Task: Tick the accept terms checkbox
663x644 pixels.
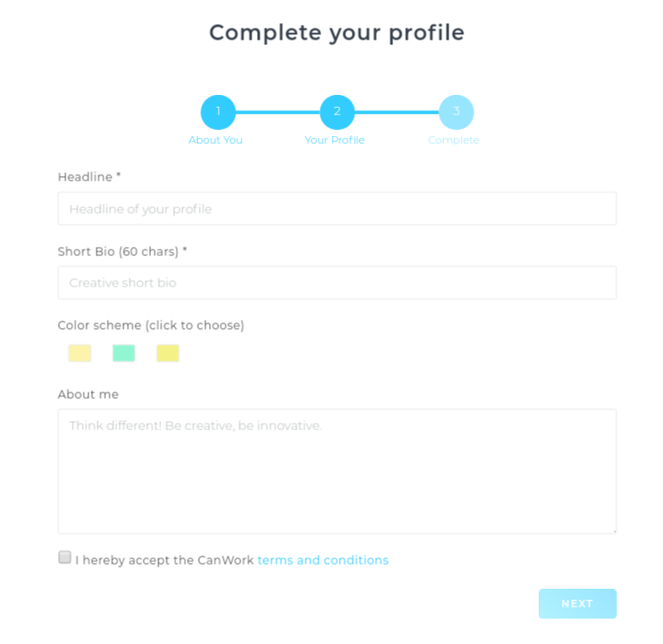Action: point(64,557)
